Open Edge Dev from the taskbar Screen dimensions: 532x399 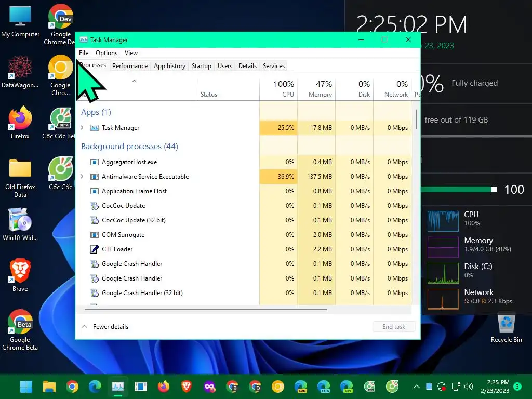347,387
